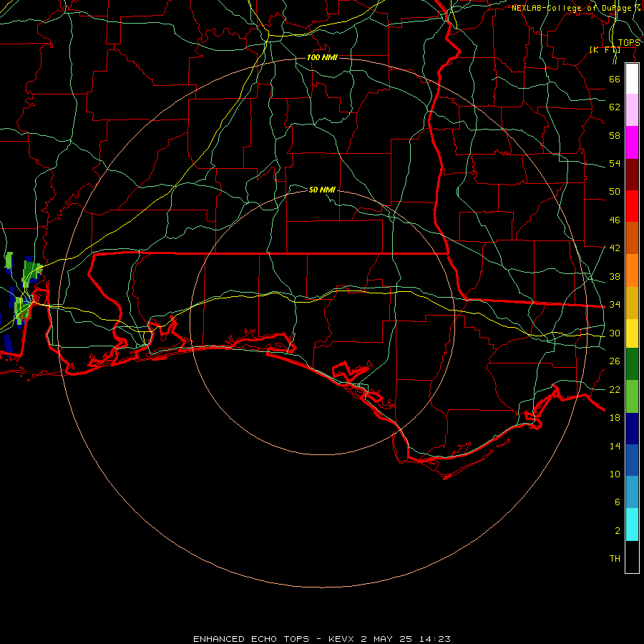Click the legend value 22

point(615,389)
